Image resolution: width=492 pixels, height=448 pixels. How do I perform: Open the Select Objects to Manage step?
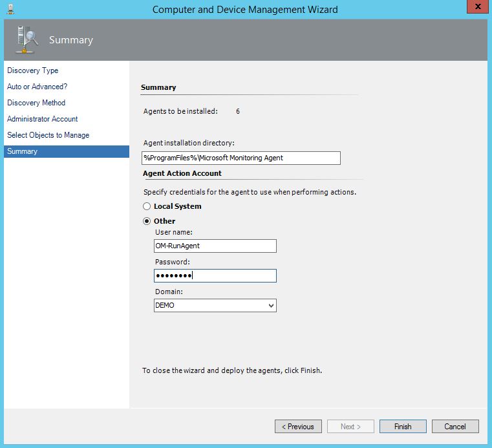tap(48, 135)
